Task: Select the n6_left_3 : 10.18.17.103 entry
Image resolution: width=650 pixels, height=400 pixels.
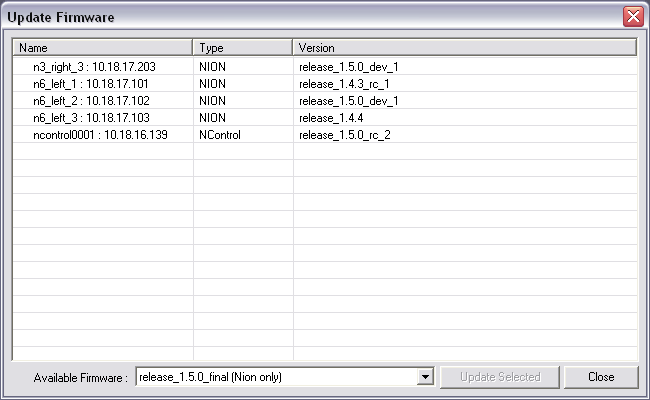Action: click(x=90, y=118)
